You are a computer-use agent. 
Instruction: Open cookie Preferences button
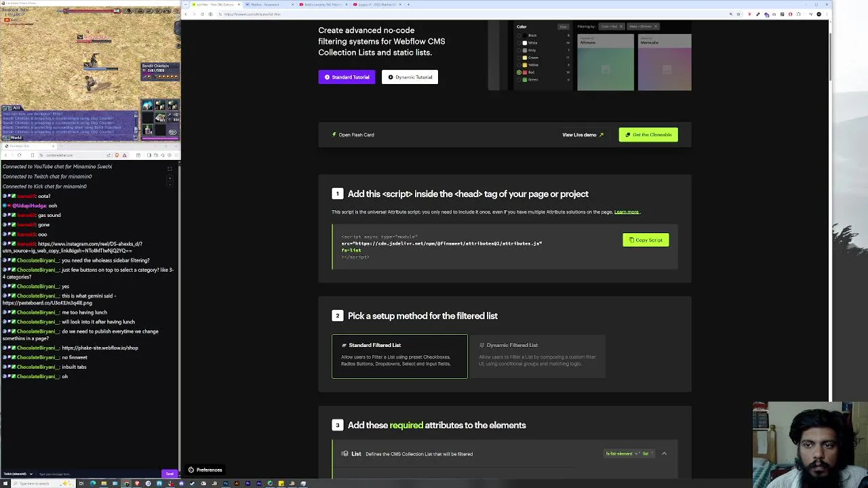pos(205,470)
